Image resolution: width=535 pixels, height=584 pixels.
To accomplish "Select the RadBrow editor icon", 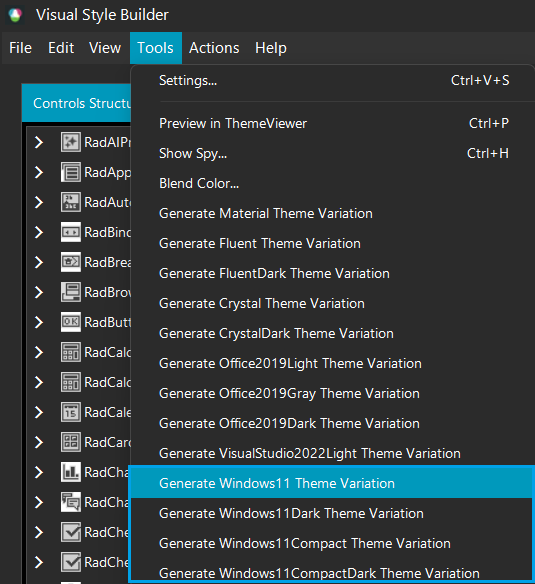I will 71,292.
